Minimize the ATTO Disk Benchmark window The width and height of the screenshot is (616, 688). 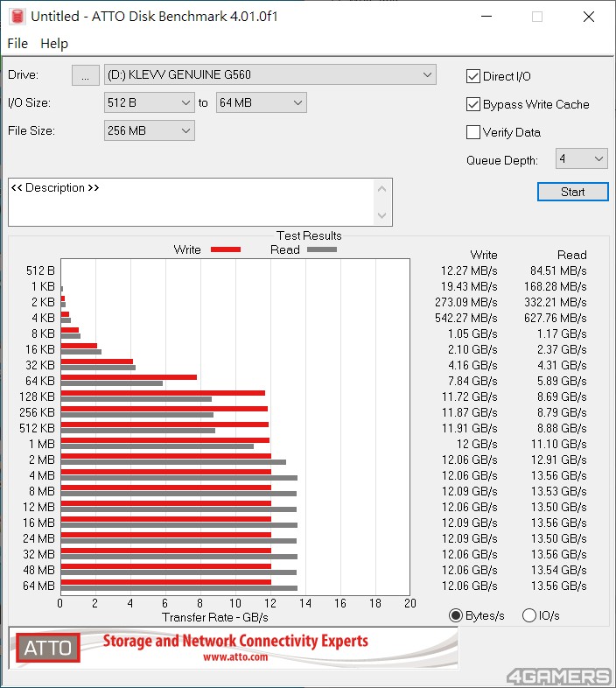click(x=486, y=17)
